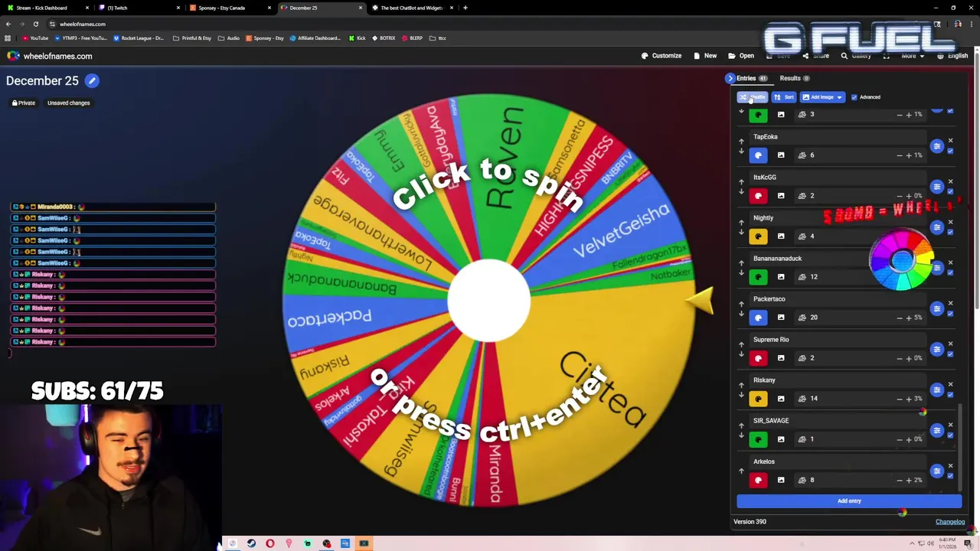
Task: Switch to the Entries tab
Action: tap(751, 78)
